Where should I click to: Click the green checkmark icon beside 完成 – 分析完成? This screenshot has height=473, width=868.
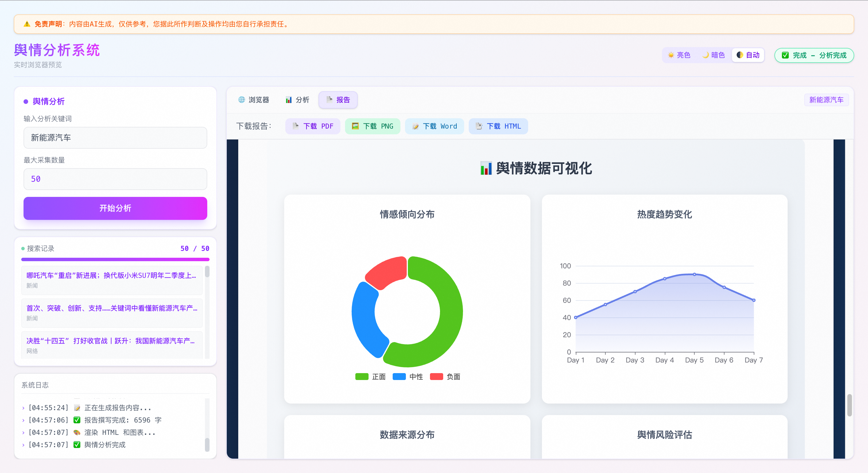pos(785,55)
